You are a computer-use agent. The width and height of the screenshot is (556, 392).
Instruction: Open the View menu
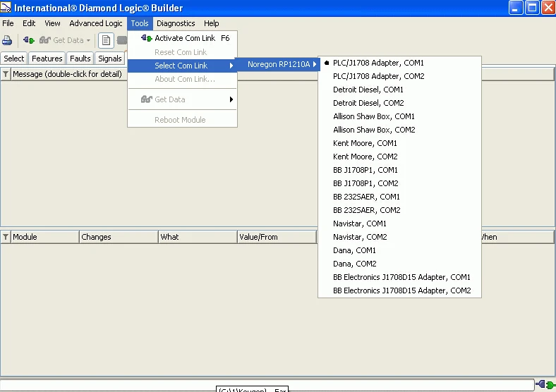pyautogui.click(x=52, y=23)
